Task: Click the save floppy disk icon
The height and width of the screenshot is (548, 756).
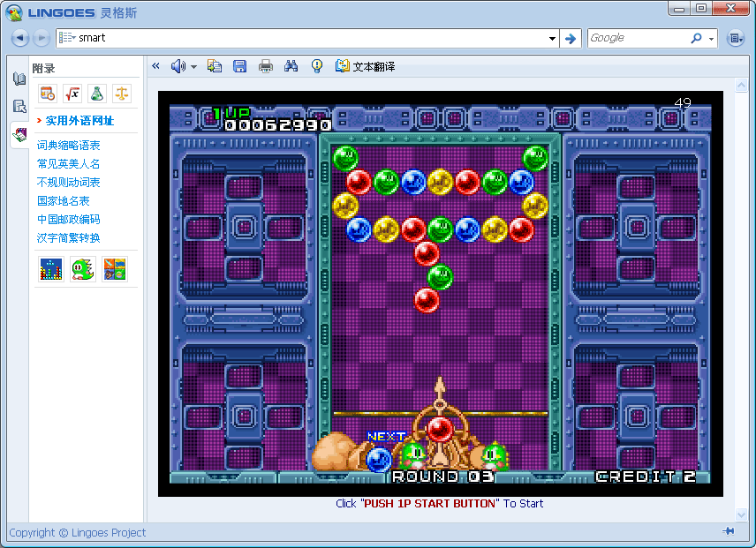Action: tap(239, 66)
